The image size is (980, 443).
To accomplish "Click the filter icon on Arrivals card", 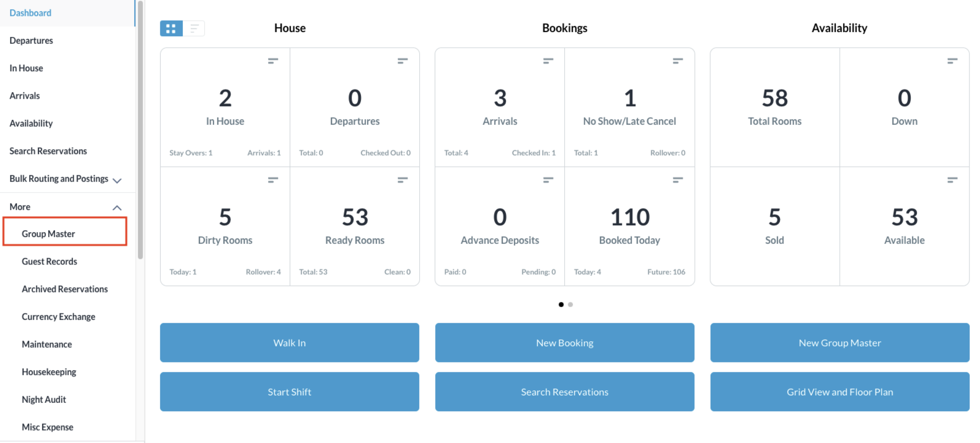I will (549, 61).
